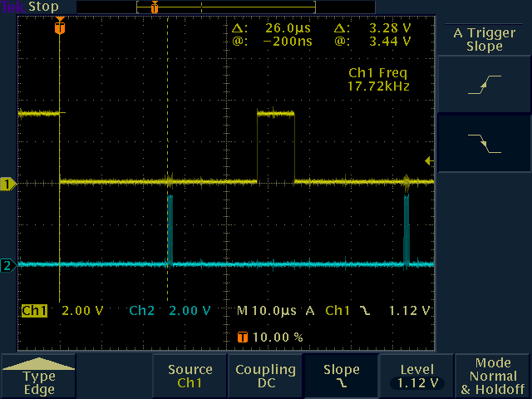Click the Ch2 2.00 V scale readout

(170, 310)
